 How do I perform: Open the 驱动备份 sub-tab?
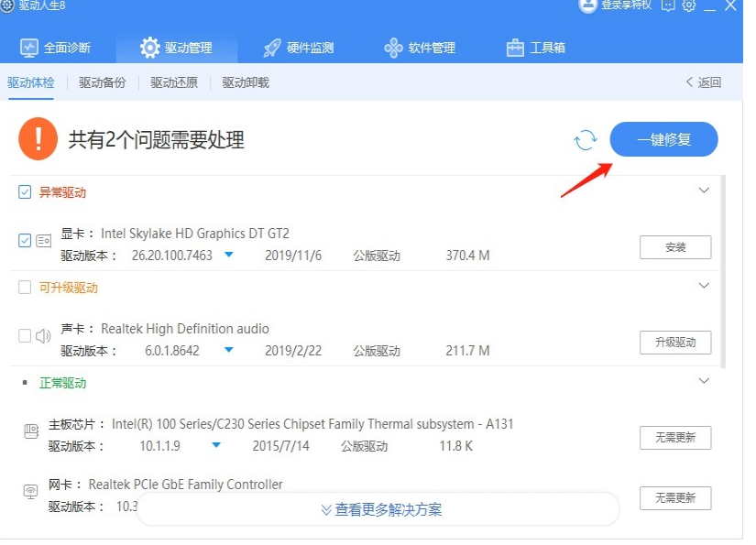tap(102, 82)
